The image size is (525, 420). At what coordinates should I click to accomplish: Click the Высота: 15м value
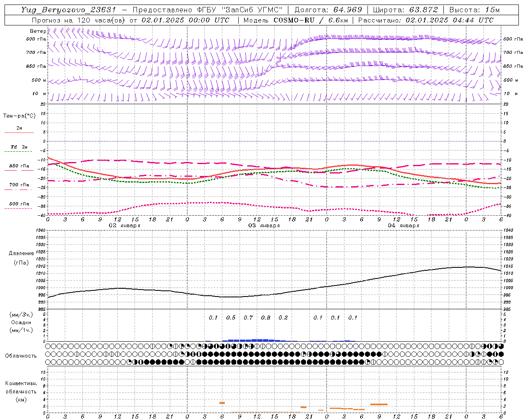pos(475,10)
